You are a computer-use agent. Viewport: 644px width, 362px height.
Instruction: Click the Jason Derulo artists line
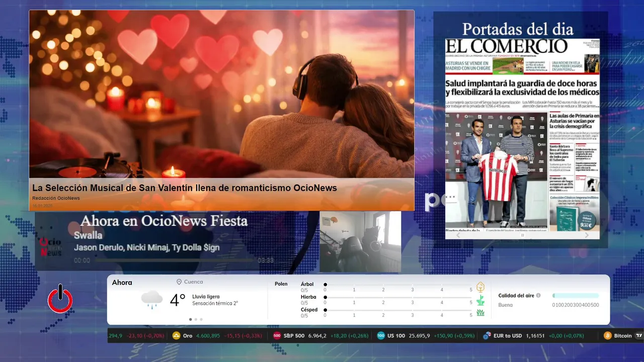[146, 247]
